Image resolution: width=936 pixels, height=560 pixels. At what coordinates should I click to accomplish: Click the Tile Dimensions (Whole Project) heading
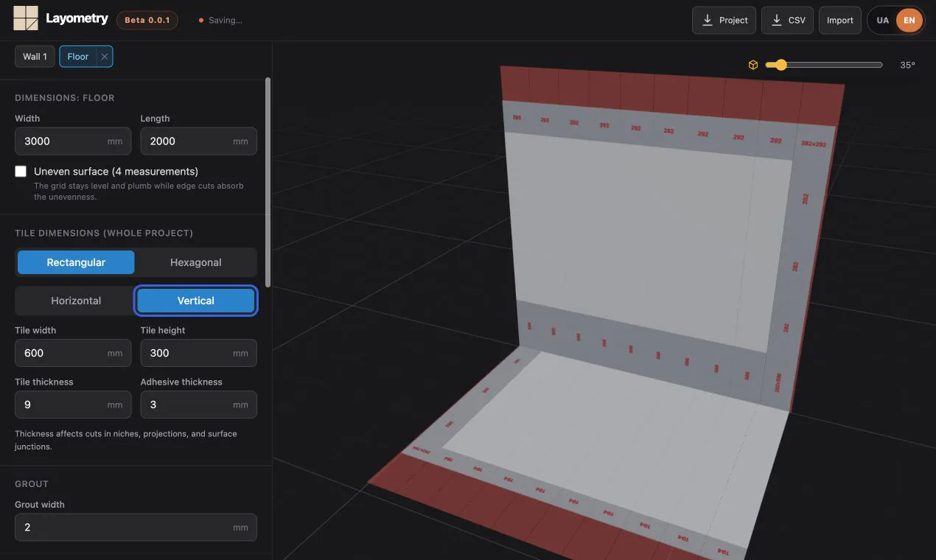(104, 233)
